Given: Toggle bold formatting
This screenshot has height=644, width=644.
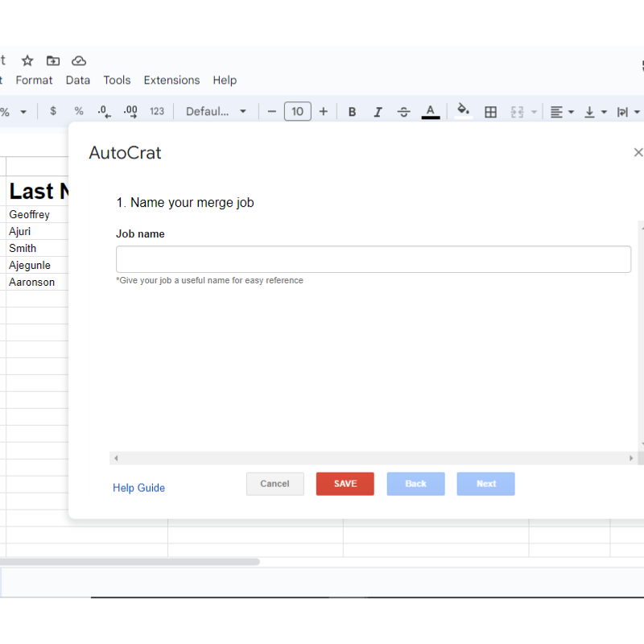Looking at the screenshot, I should click(352, 112).
